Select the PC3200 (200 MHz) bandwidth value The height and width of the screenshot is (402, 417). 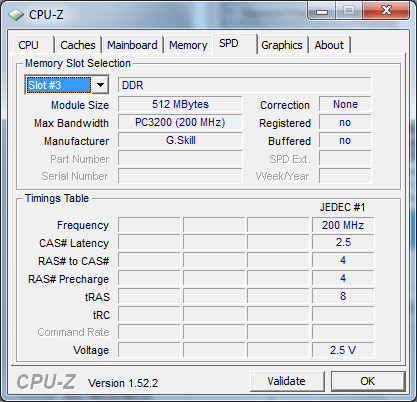pyautogui.click(x=180, y=122)
